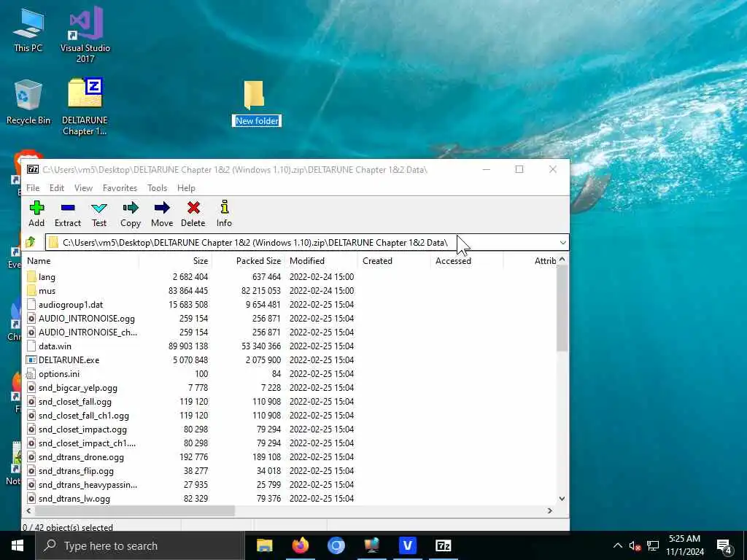Image resolution: width=747 pixels, height=560 pixels.
Task: Open the notification center icon
Action: pos(724,545)
